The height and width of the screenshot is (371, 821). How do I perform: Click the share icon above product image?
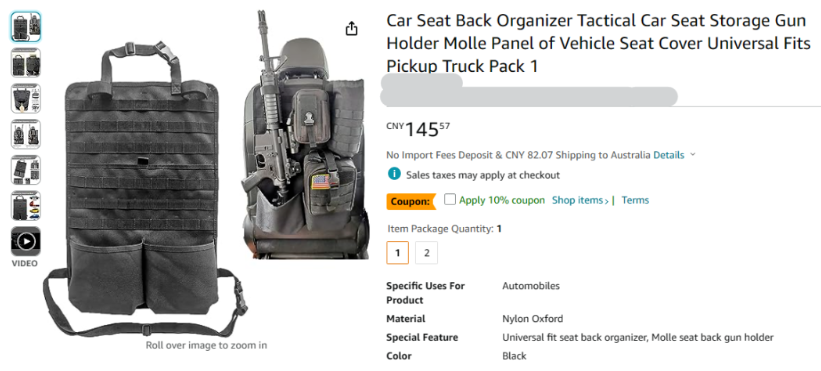coord(352,29)
